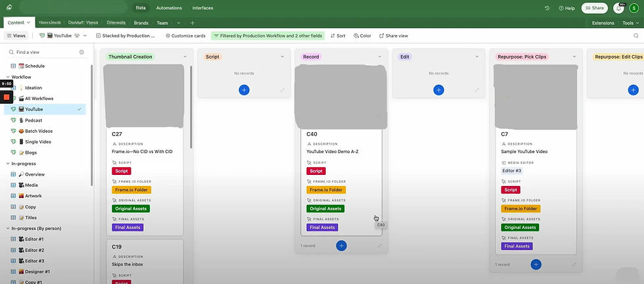Collapse the Workflow section
This screenshot has width=644, height=284.
8,77
